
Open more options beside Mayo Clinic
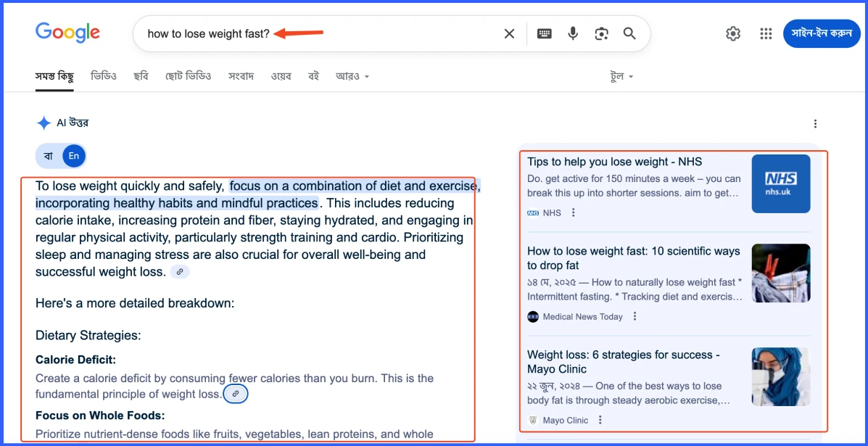pos(600,420)
